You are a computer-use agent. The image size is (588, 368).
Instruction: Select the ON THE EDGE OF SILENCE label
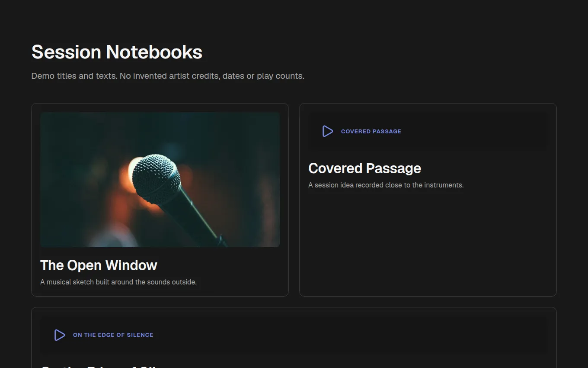click(113, 335)
